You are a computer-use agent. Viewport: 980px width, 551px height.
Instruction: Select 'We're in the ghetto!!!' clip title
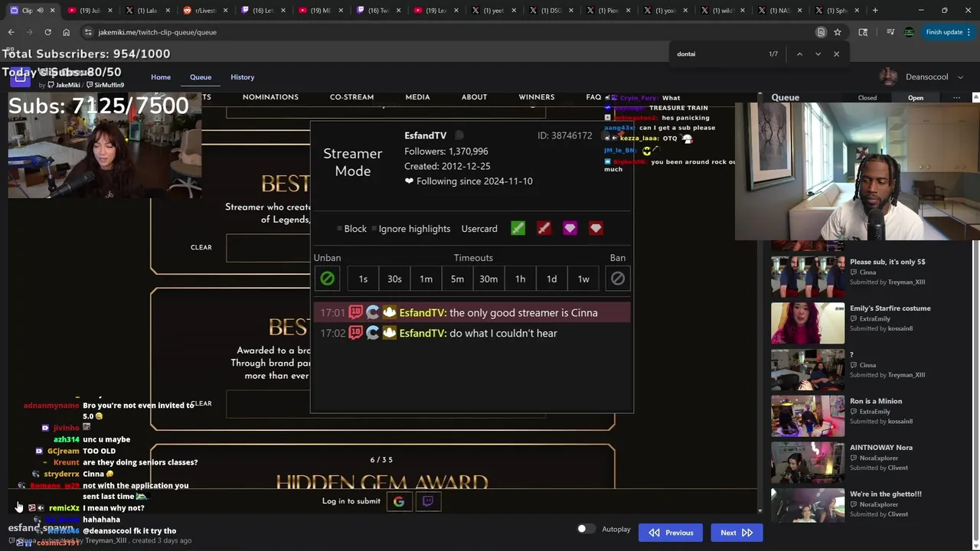tap(885, 494)
